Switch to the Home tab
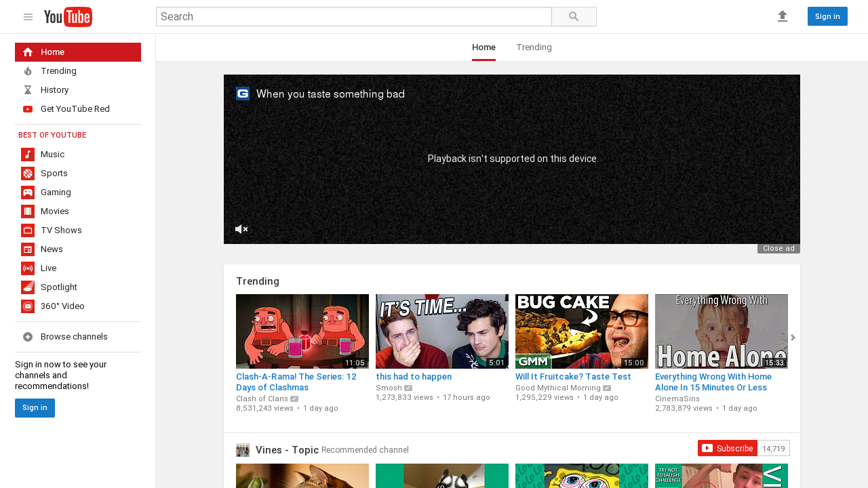868x488 pixels. pyautogui.click(x=484, y=47)
